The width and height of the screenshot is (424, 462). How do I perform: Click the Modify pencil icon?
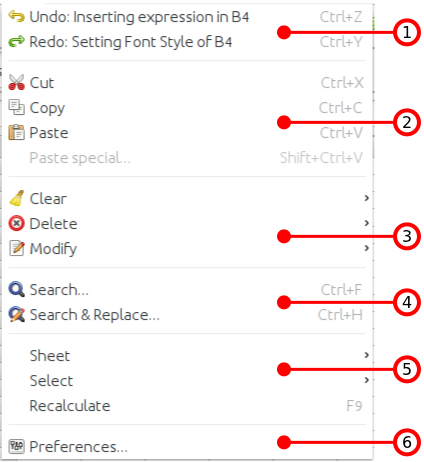tap(16, 248)
